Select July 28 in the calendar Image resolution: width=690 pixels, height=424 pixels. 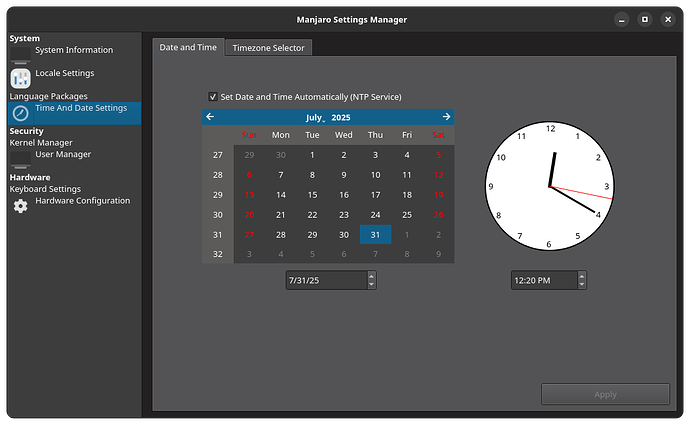(x=281, y=234)
